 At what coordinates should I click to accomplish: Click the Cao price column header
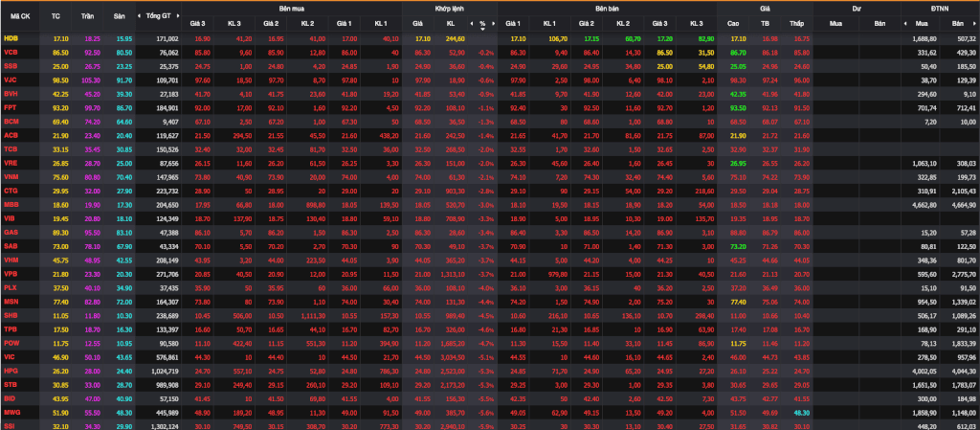[733, 24]
